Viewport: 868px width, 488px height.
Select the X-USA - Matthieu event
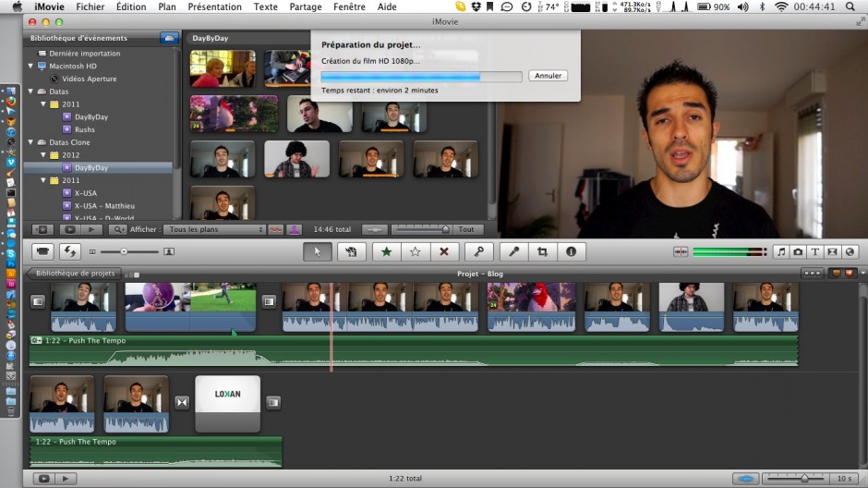pos(104,206)
